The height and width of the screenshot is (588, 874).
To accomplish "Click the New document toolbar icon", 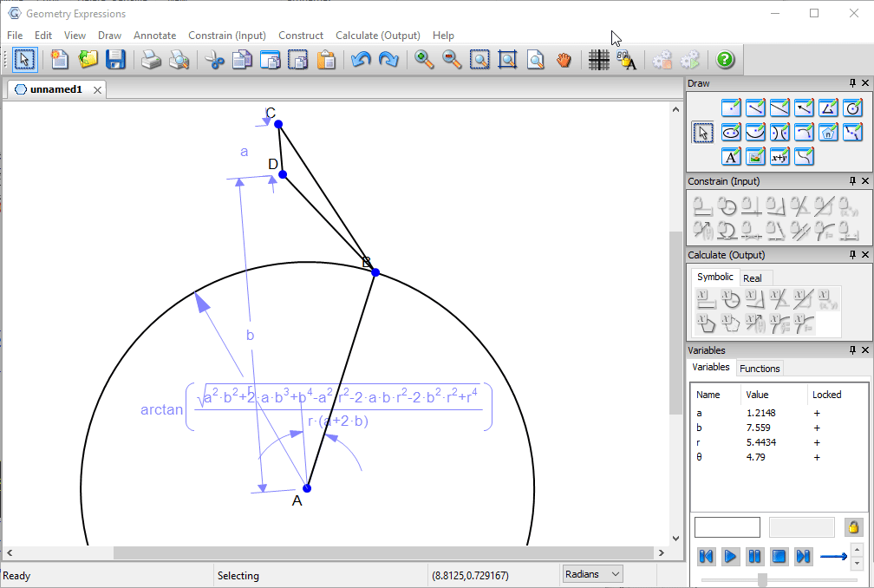I will point(60,60).
